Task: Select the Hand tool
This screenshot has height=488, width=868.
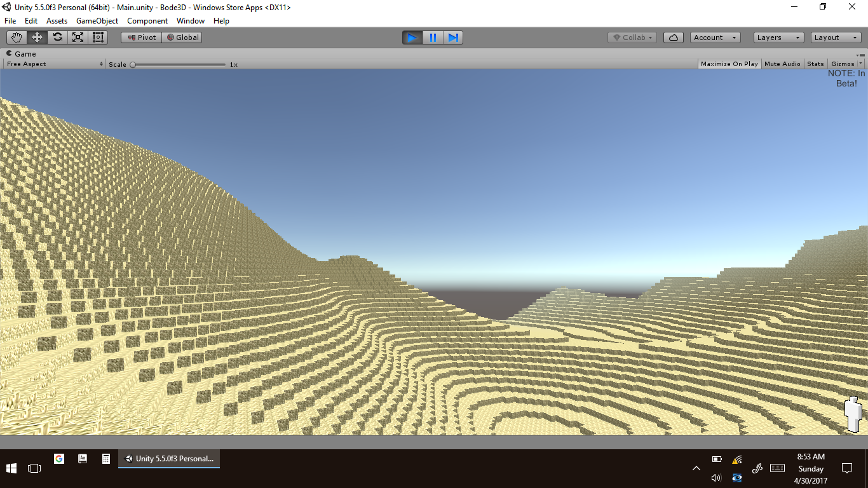Action: 17,37
